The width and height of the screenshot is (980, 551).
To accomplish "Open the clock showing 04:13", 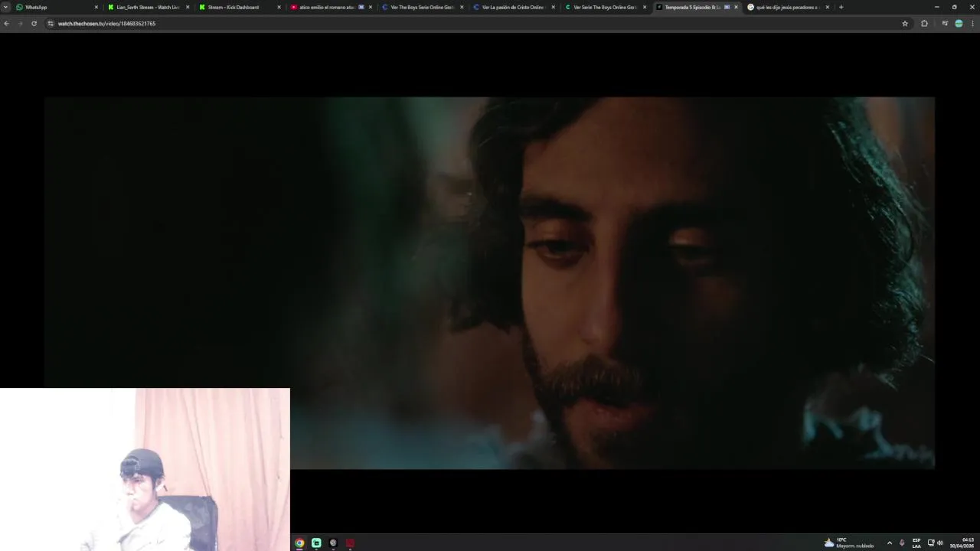I will tap(962, 543).
